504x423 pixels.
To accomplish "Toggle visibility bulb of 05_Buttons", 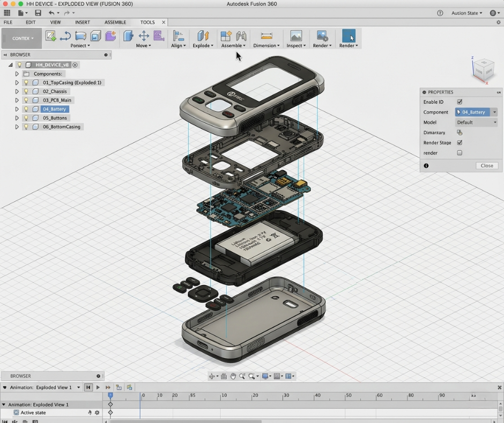I will coord(26,118).
